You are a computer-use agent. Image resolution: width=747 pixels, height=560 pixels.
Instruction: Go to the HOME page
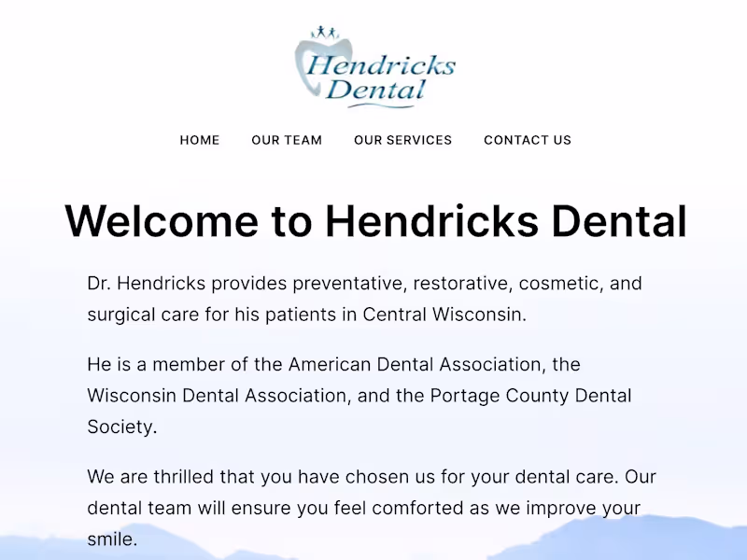(x=200, y=140)
